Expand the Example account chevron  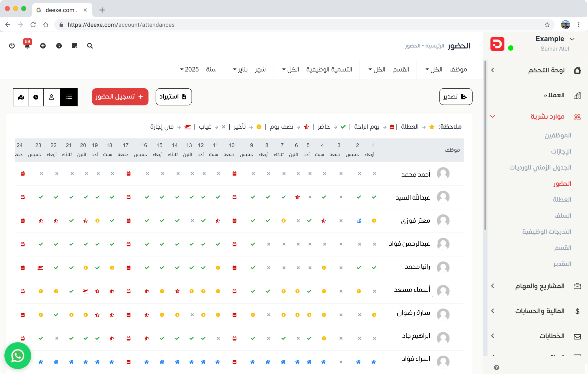point(572,39)
